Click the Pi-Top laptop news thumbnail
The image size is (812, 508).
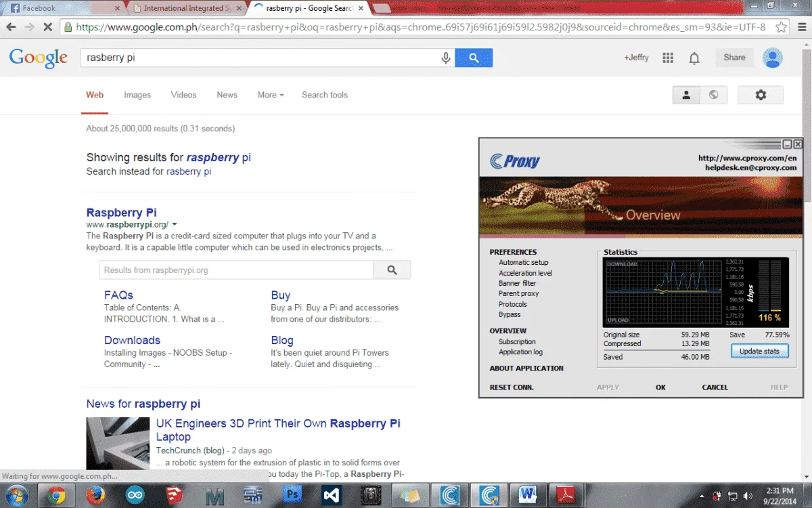(118, 444)
